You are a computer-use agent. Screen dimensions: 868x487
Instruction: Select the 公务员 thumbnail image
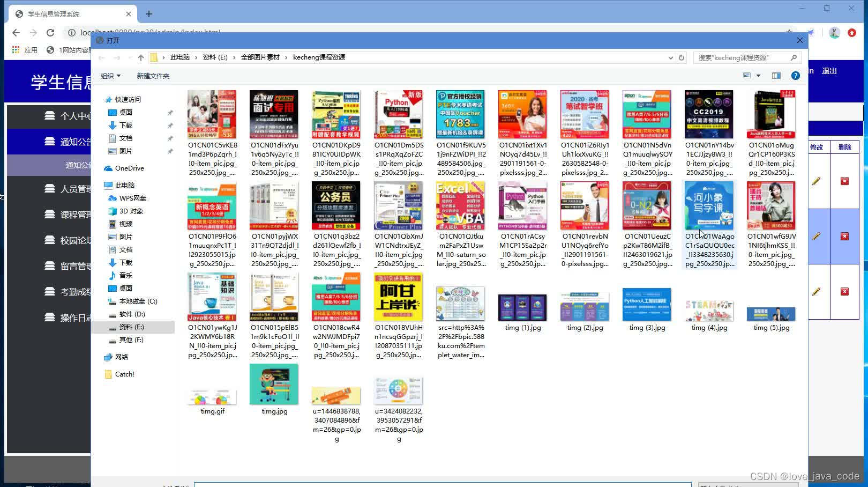click(336, 205)
